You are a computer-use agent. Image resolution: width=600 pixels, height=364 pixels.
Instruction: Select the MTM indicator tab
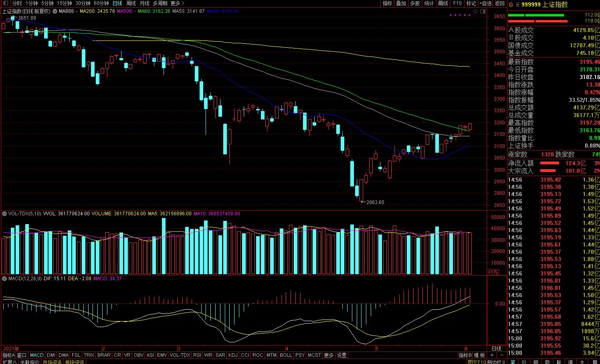point(271,355)
